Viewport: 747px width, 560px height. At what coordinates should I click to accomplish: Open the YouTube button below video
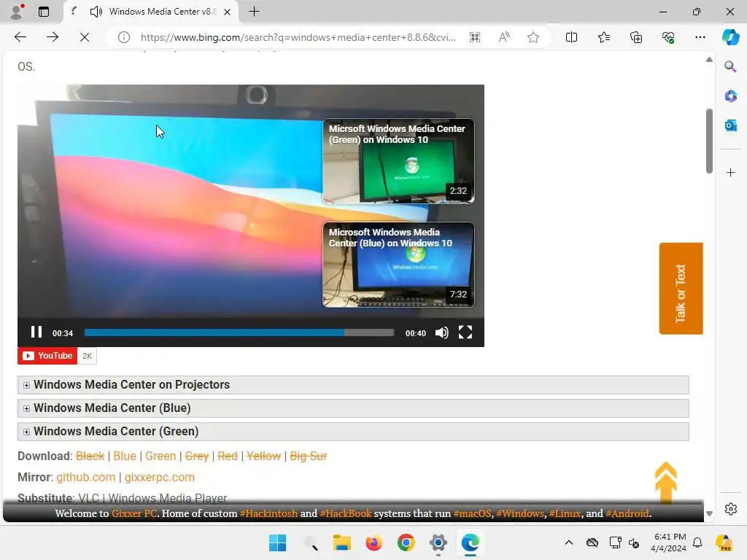pos(47,356)
